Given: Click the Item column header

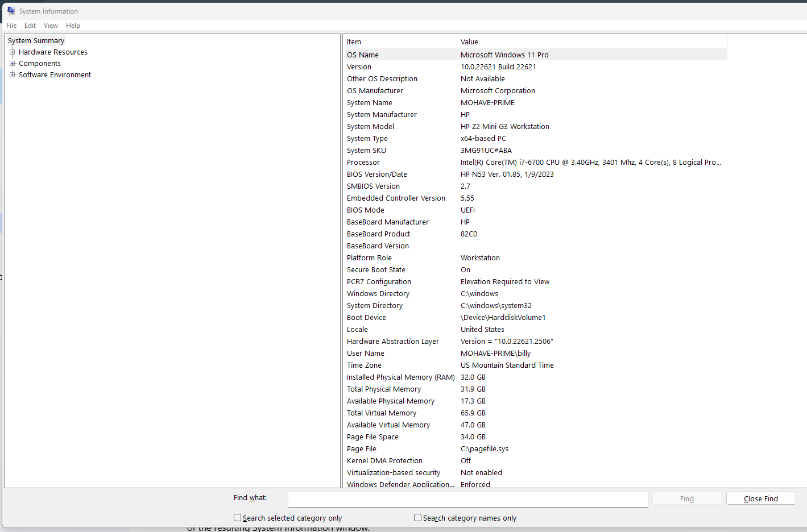Looking at the screenshot, I should [x=400, y=42].
